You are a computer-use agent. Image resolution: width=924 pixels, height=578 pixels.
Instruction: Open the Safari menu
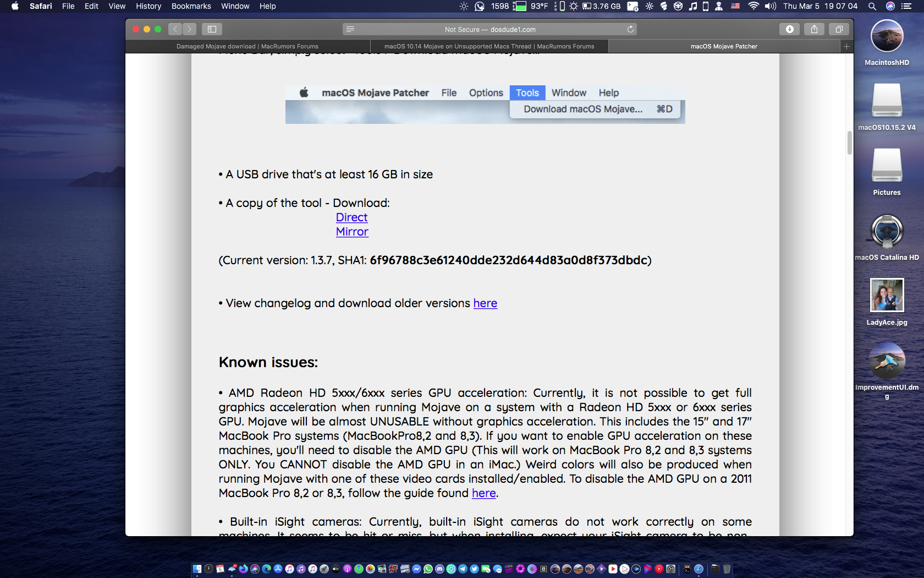pyautogui.click(x=41, y=6)
